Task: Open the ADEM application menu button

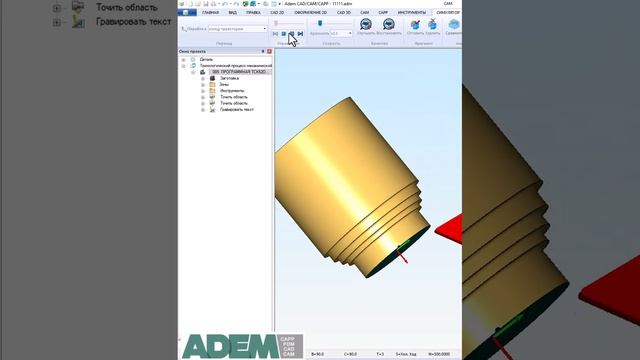Action: (187, 13)
